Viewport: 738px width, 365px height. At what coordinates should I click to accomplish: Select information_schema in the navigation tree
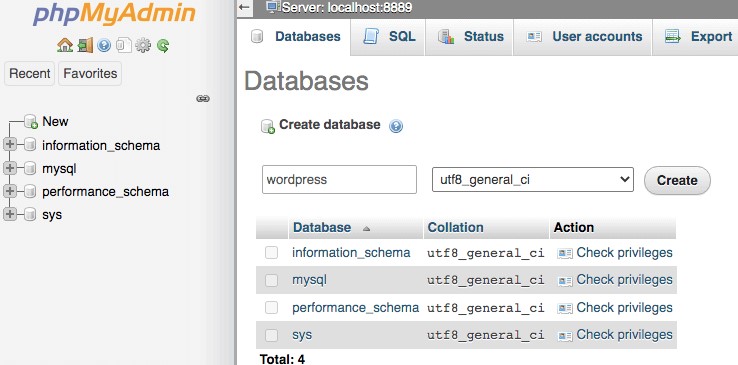101,145
